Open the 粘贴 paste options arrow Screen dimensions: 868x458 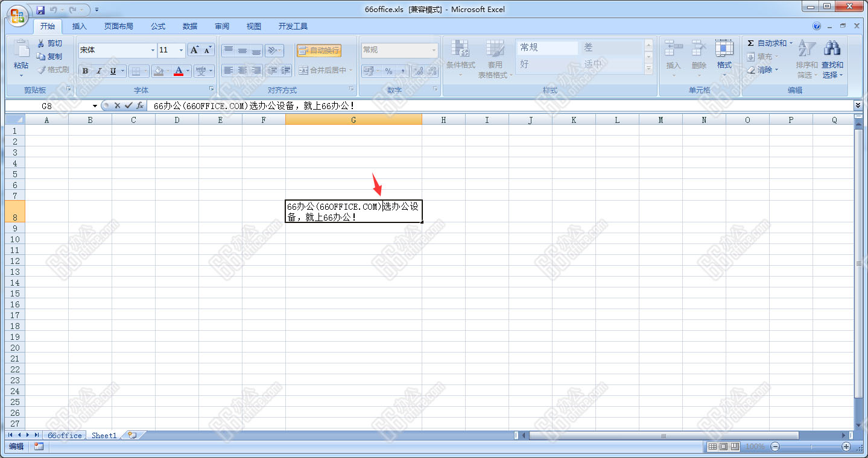(x=21, y=75)
